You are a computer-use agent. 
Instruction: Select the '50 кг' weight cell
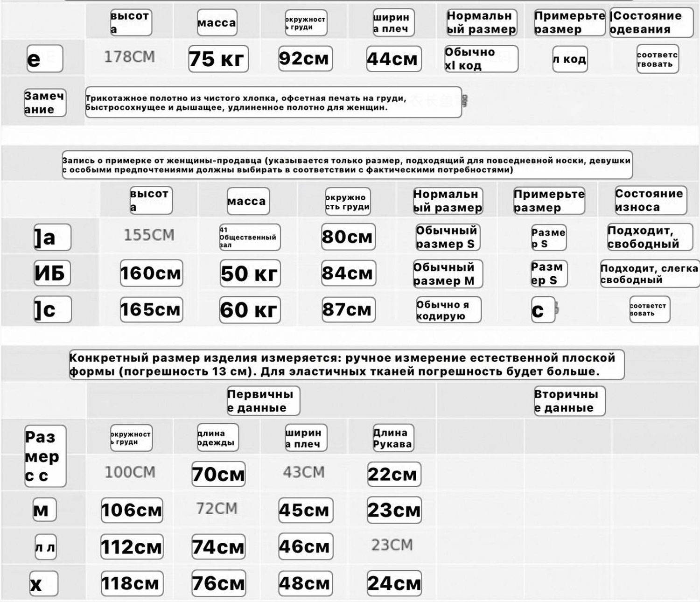[250, 273]
